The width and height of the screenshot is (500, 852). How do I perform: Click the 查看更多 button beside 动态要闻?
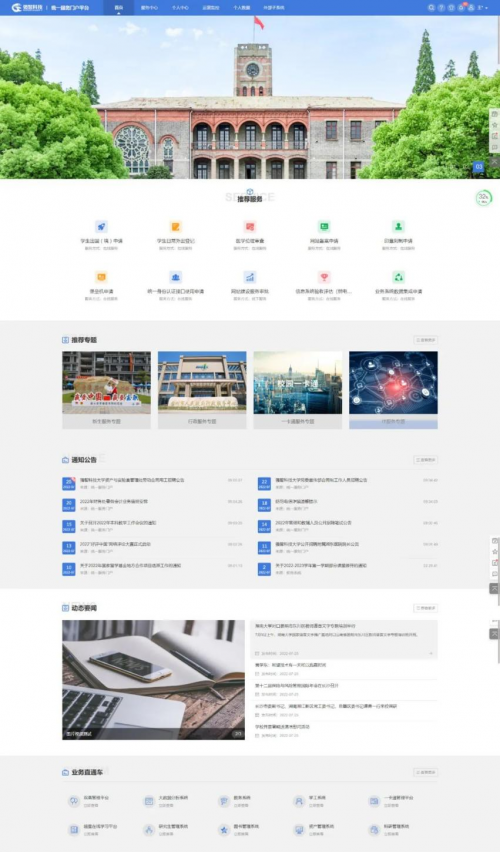426,608
